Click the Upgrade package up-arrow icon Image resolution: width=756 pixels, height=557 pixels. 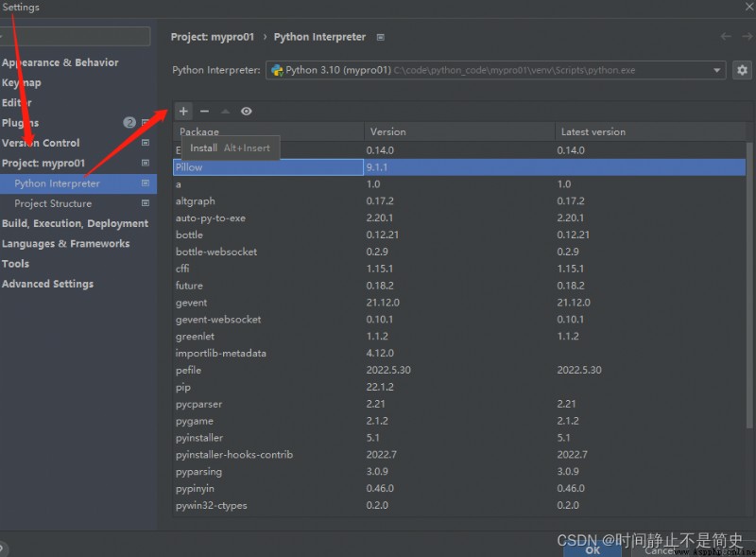pos(225,112)
